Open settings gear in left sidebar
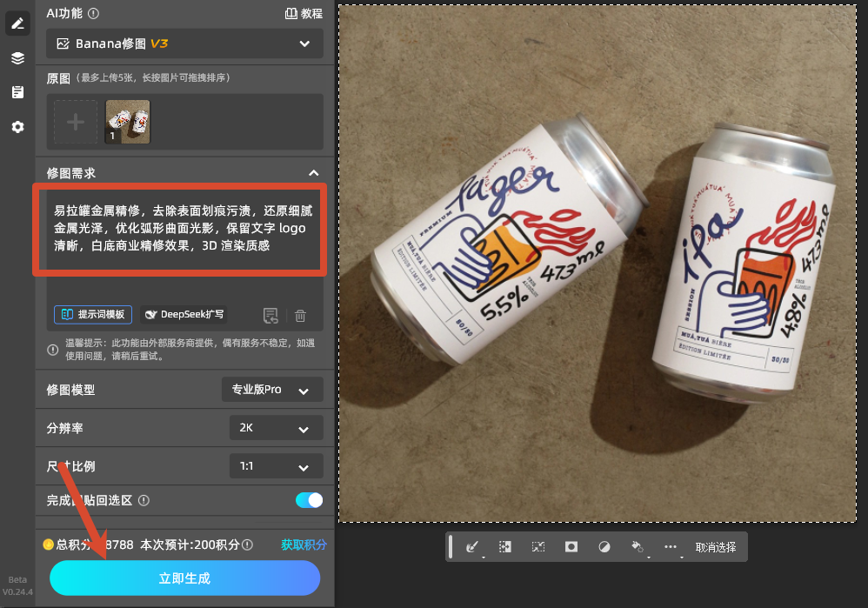Image resolution: width=868 pixels, height=608 pixels. click(17, 127)
